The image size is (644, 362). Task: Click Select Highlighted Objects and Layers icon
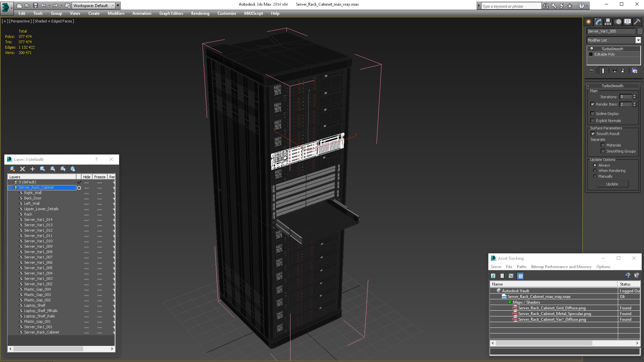(43, 169)
